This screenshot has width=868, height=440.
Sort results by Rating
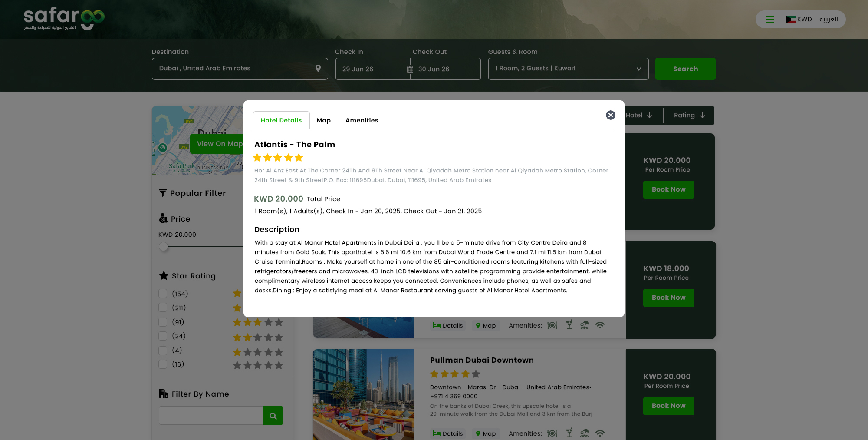(x=689, y=115)
